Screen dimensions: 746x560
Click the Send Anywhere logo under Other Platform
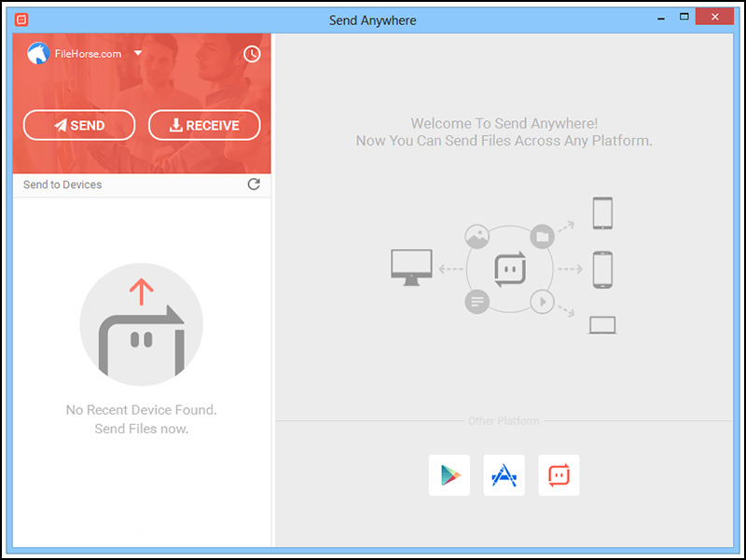click(x=559, y=474)
